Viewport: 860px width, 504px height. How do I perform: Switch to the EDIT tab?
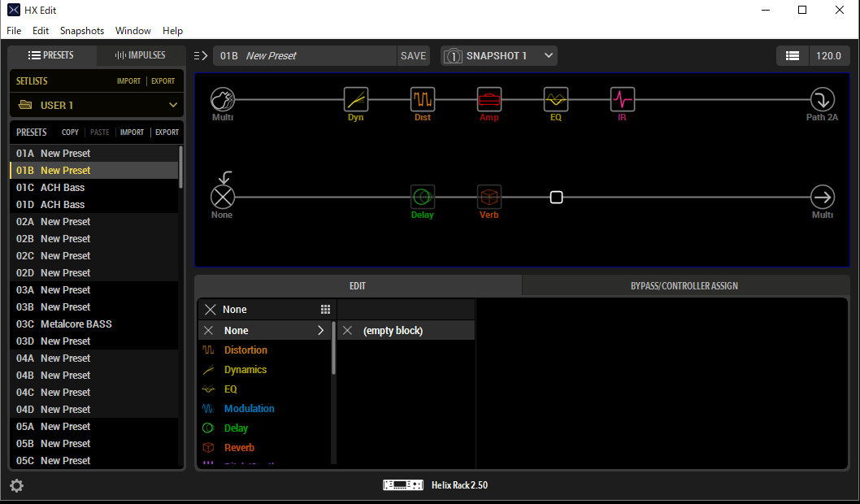click(x=358, y=285)
